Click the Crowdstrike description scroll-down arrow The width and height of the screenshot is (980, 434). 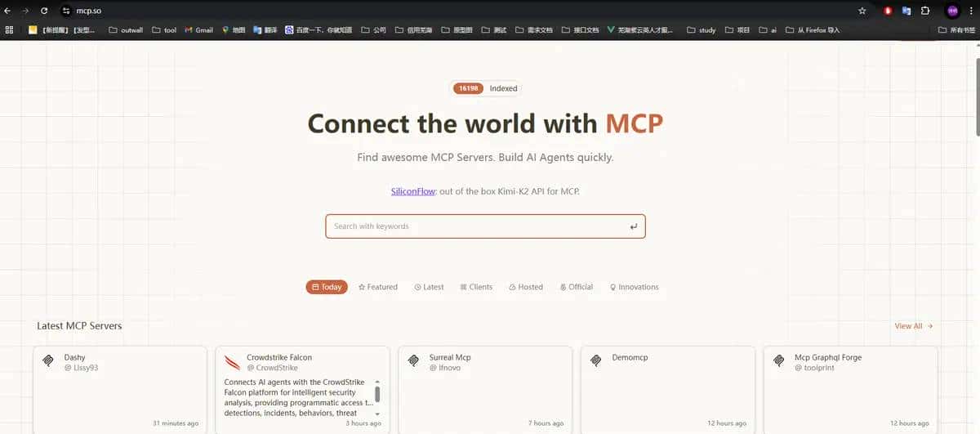[x=377, y=414]
